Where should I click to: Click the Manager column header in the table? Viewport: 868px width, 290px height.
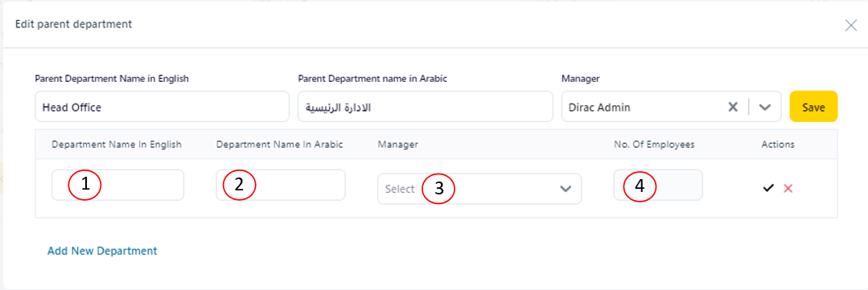pyautogui.click(x=398, y=144)
